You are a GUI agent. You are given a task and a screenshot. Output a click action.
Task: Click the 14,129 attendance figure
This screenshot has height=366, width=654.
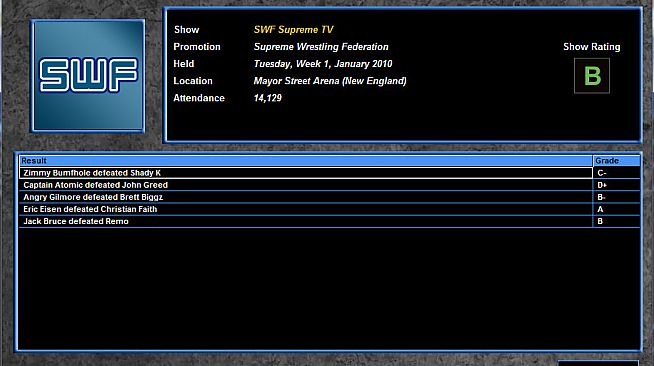tap(267, 98)
